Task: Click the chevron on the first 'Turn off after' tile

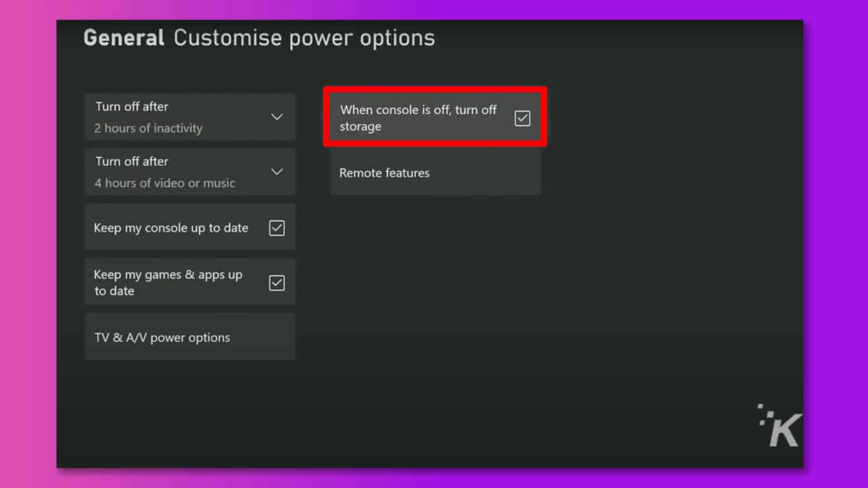Action: (x=277, y=117)
